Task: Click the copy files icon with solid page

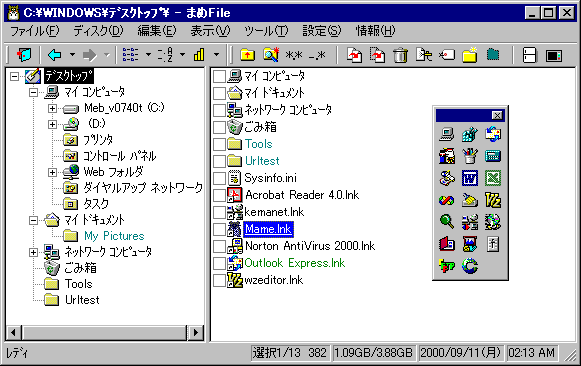Action: (x=354, y=55)
